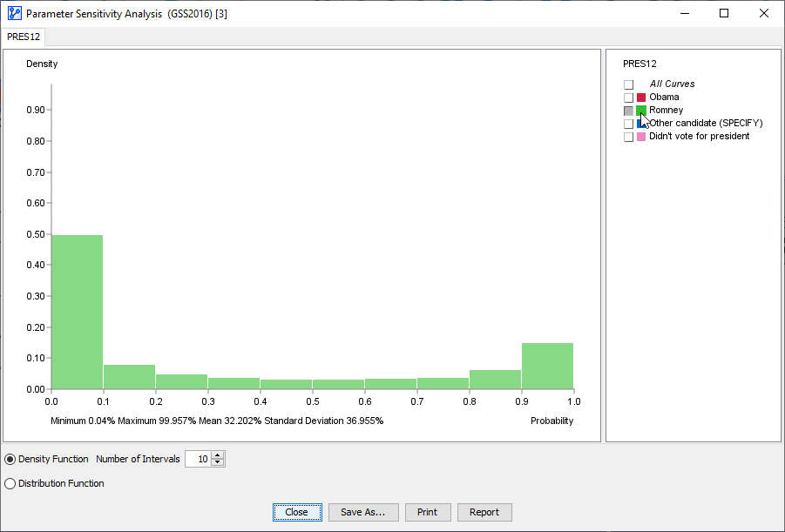
Task: Click the pink Didn't vote swatch
Action: [640, 136]
